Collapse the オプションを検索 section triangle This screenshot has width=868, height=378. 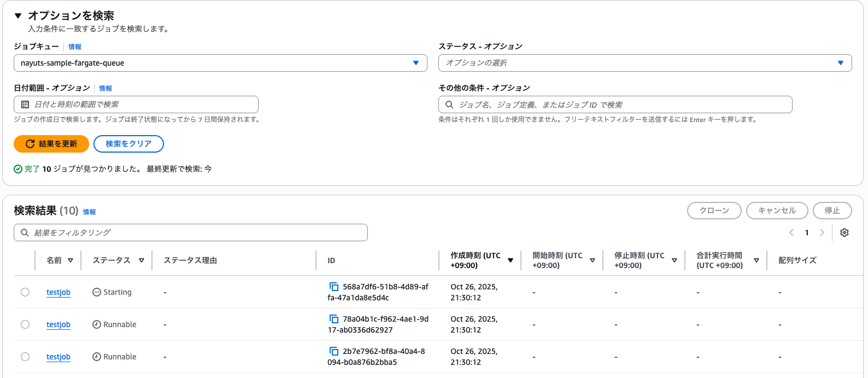(18, 16)
